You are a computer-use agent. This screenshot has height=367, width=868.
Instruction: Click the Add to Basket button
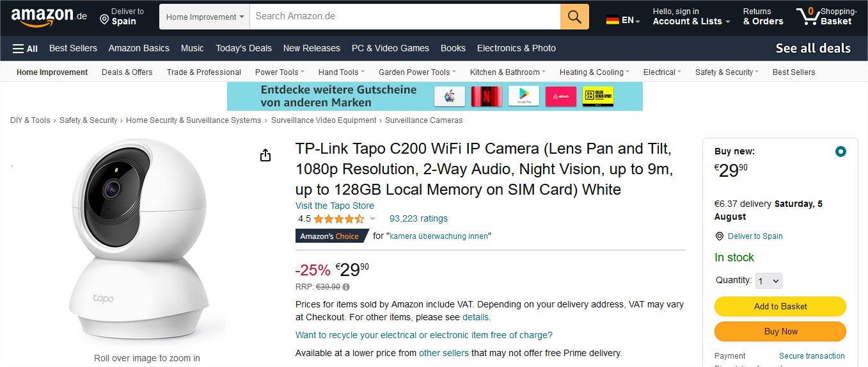coord(780,306)
